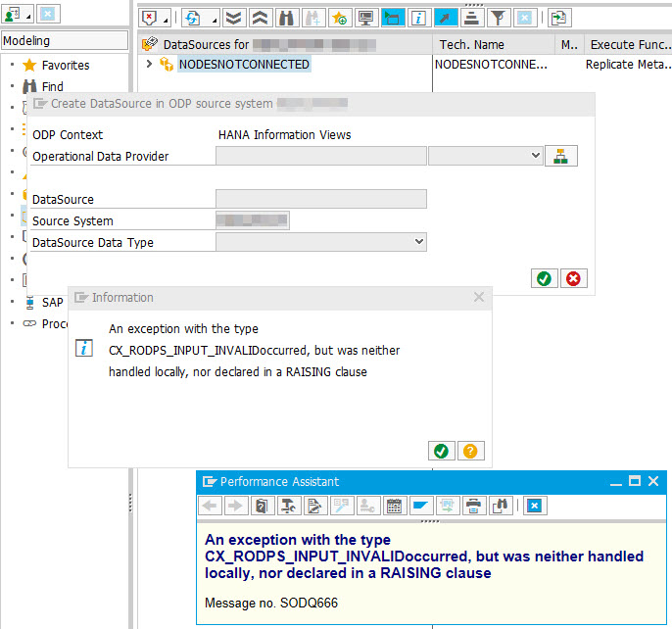Toggle the blue navigation window icon with green arrow
Screen dimensions: 672x629
click(x=393, y=18)
